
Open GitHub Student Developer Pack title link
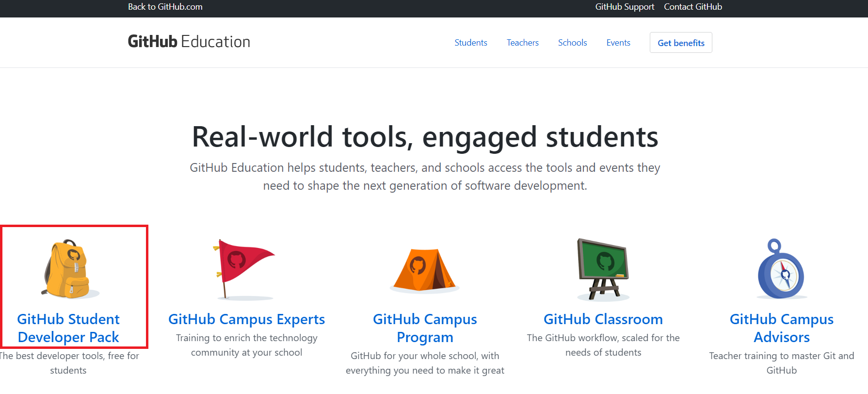[x=68, y=328]
